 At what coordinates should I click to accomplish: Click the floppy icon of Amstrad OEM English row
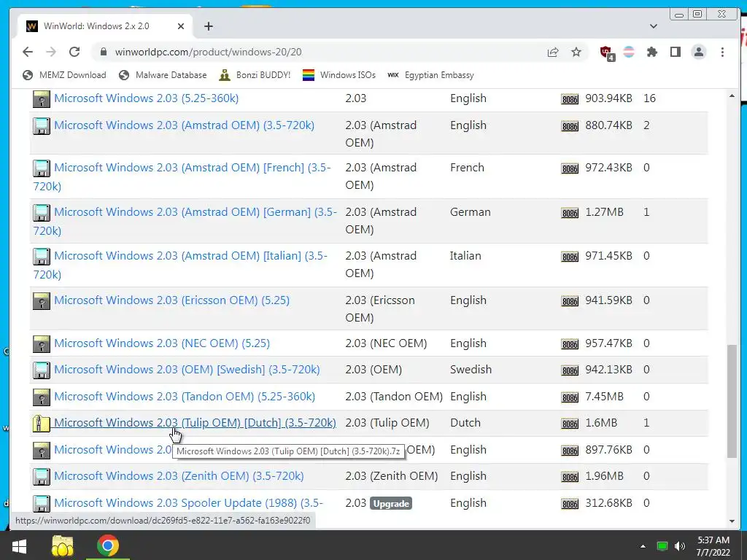42,126
